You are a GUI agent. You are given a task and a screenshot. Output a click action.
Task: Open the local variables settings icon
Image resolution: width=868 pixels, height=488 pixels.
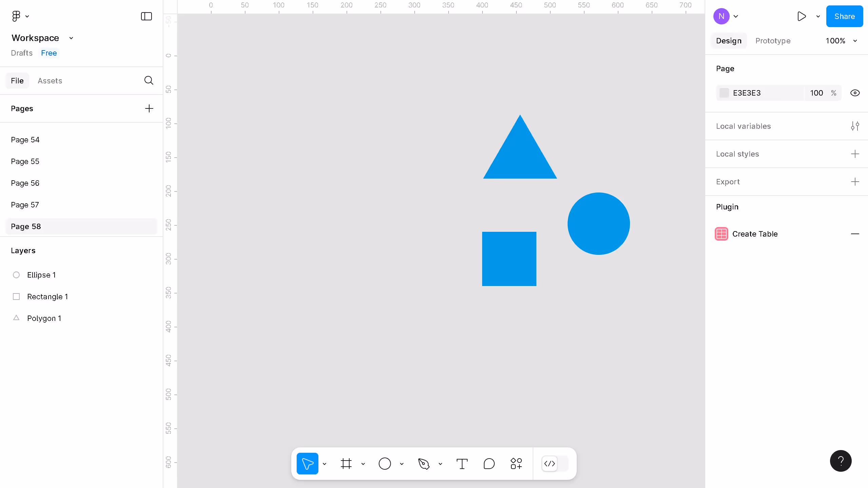click(x=855, y=126)
